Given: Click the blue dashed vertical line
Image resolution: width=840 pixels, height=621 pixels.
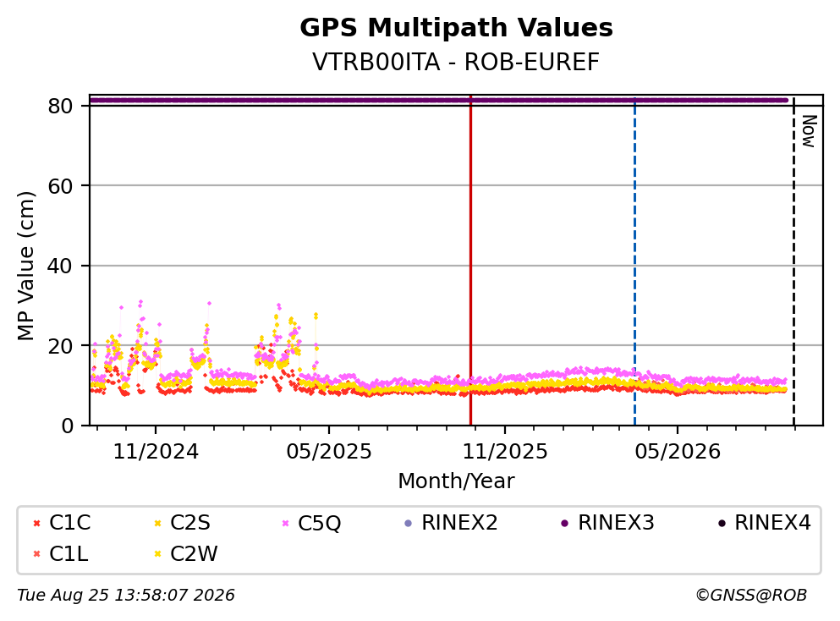Looking at the screenshot, I should click(x=634, y=261).
